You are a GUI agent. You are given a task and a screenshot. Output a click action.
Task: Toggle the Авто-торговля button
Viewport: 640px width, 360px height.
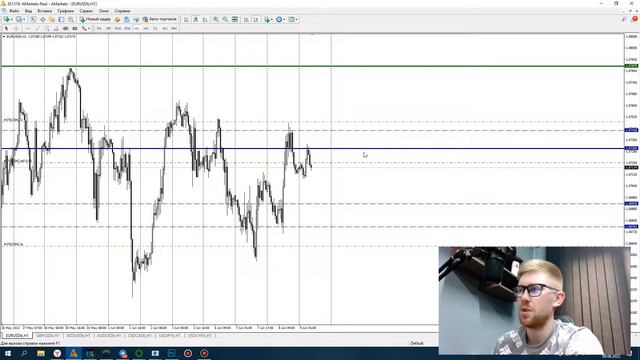point(160,19)
